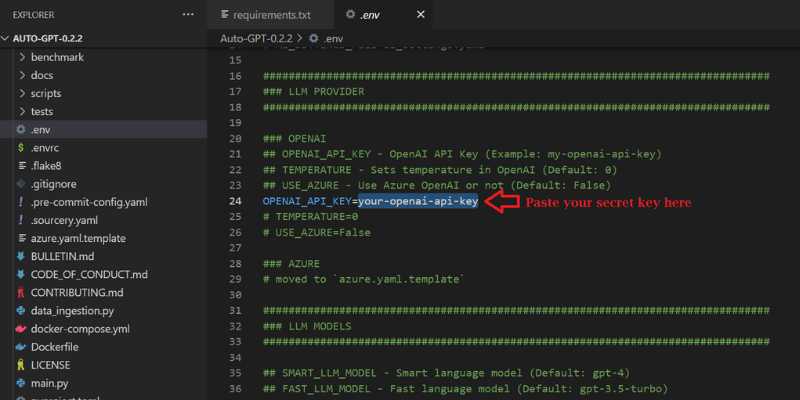This screenshot has height=400, width=800.
Task: Click the main.py Python icon
Action: click(21, 383)
